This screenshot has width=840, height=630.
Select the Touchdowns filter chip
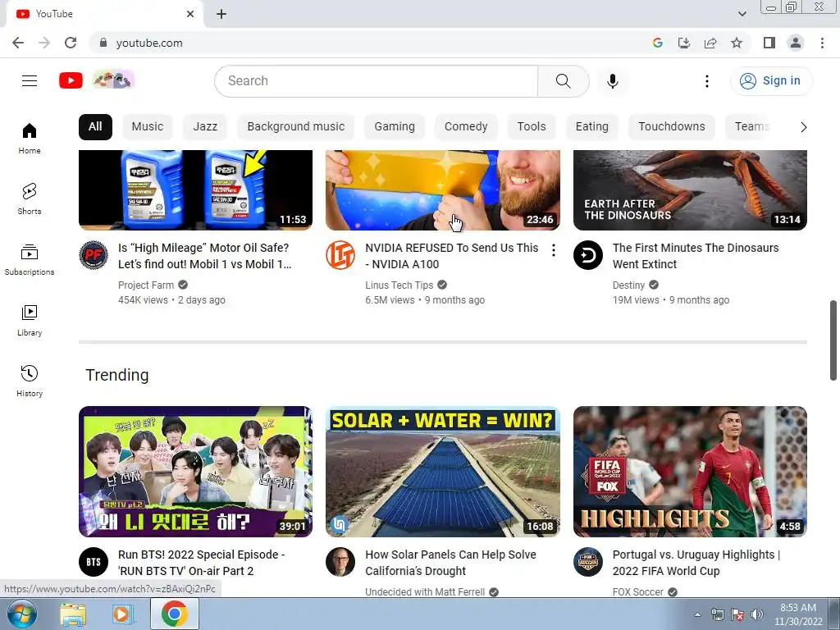(672, 127)
